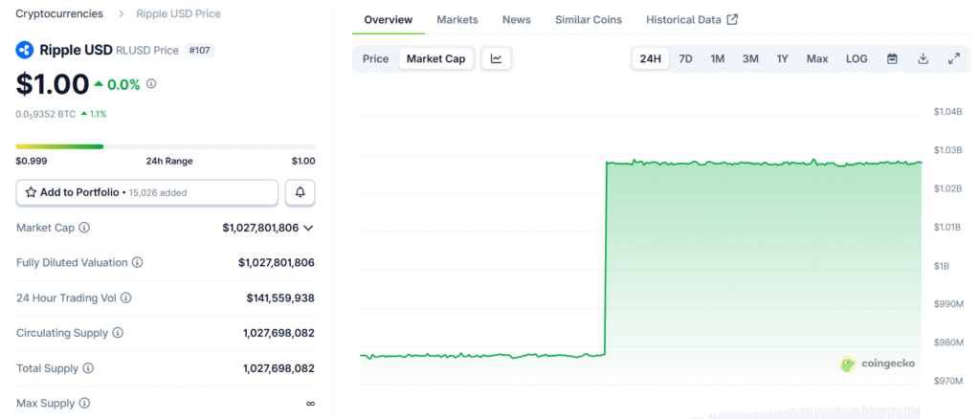
Task: Open Fully Diluted Valuation info icon
Action: coord(138,263)
